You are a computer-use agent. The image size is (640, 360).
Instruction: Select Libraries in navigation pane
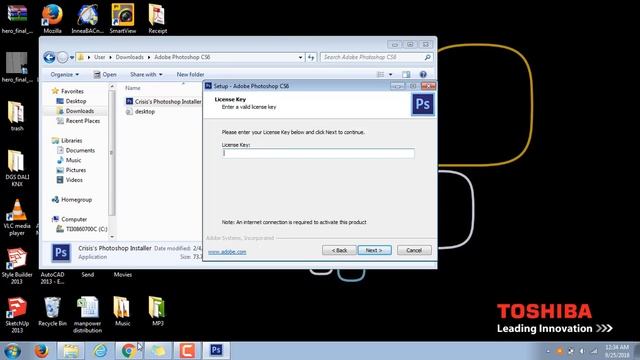click(67, 140)
